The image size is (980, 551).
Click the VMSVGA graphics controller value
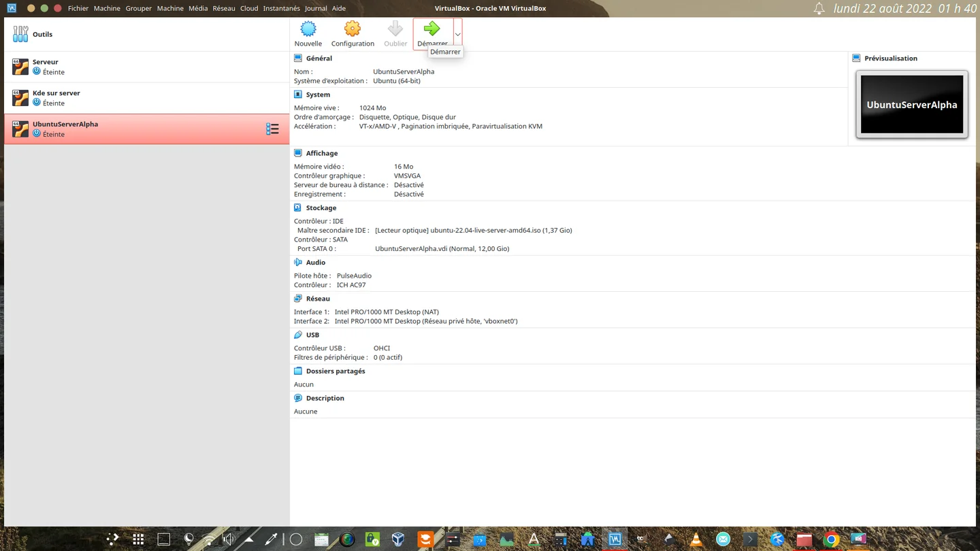407,176
